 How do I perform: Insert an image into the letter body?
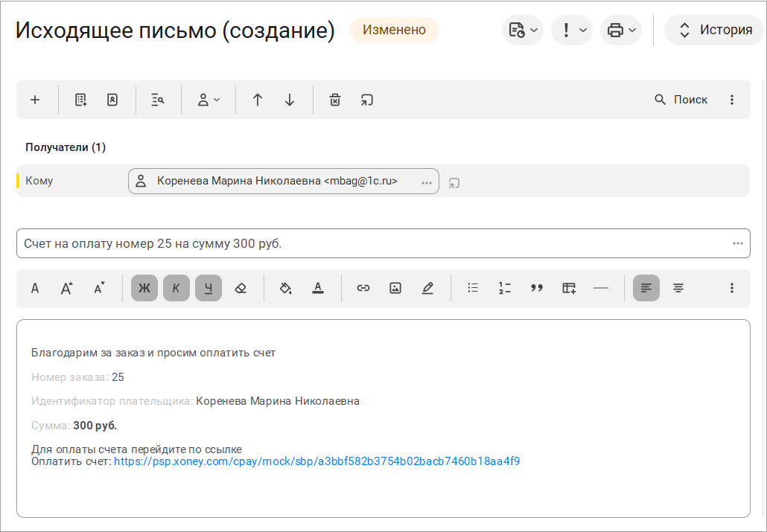[395, 288]
